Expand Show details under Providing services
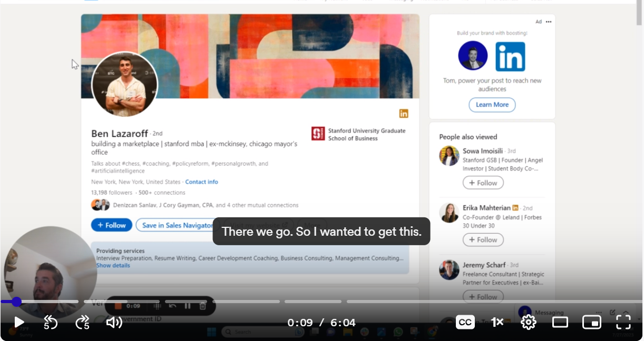The image size is (644, 341). click(113, 266)
